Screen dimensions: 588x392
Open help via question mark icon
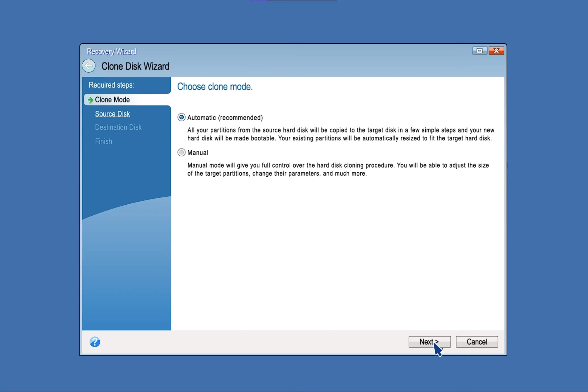(x=95, y=342)
